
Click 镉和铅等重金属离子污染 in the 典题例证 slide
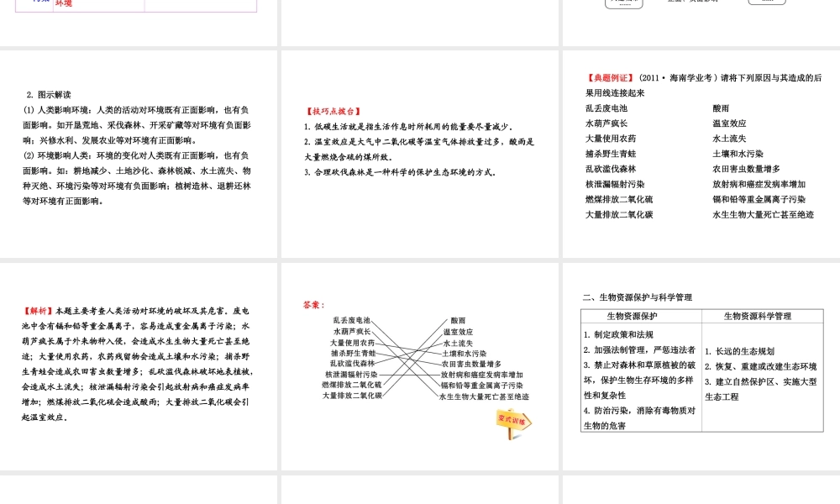(x=759, y=199)
